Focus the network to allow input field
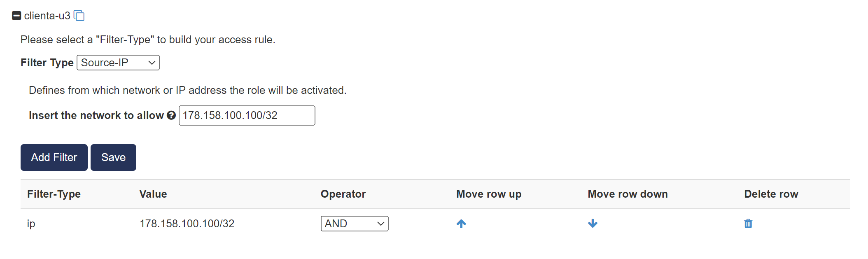Viewport: 868px width, 259px height. click(x=247, y=115)
